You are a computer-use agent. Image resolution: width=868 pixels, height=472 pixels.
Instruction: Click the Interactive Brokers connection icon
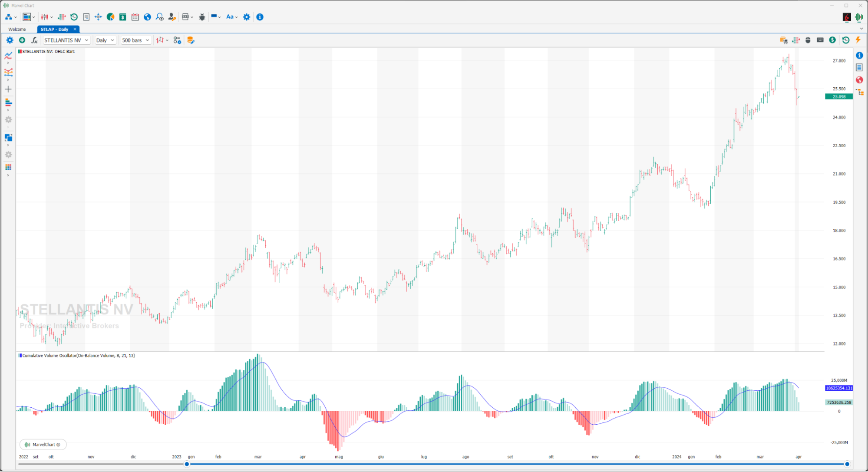(x=847, y=17)
